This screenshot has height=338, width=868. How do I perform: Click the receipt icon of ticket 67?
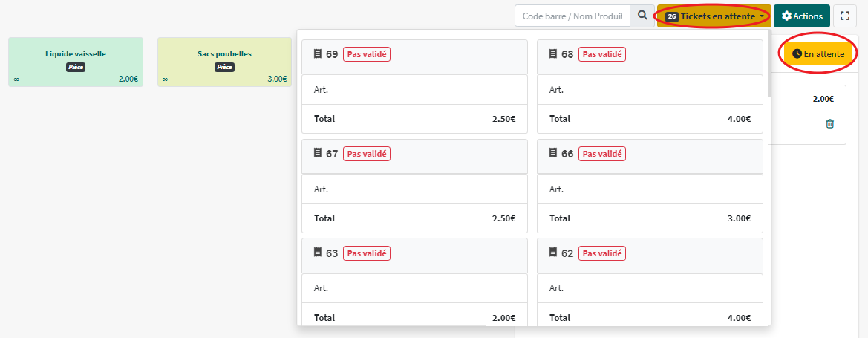[x=318, y=154]
